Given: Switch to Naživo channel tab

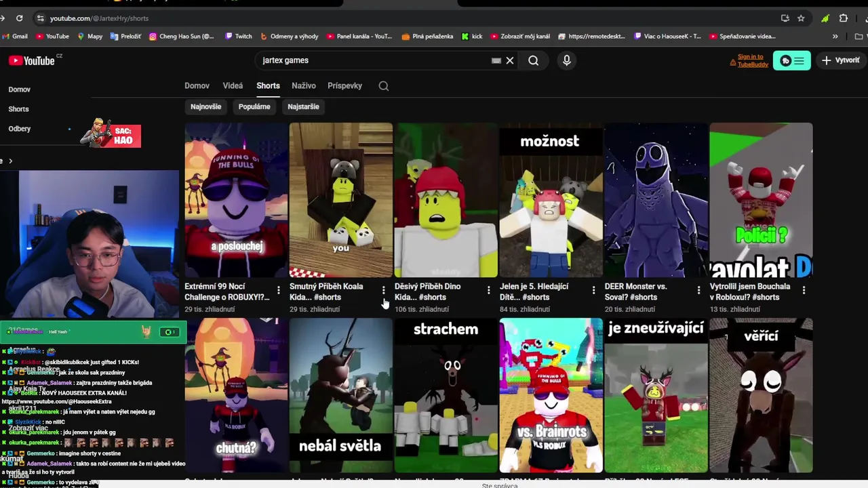Looking at the screenshot, I should (304, 86).
